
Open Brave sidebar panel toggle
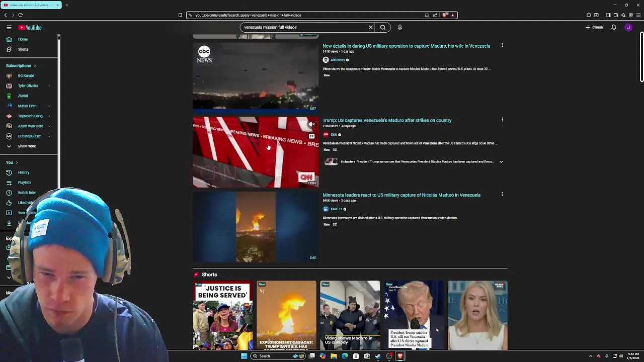(x=608, y=15)
